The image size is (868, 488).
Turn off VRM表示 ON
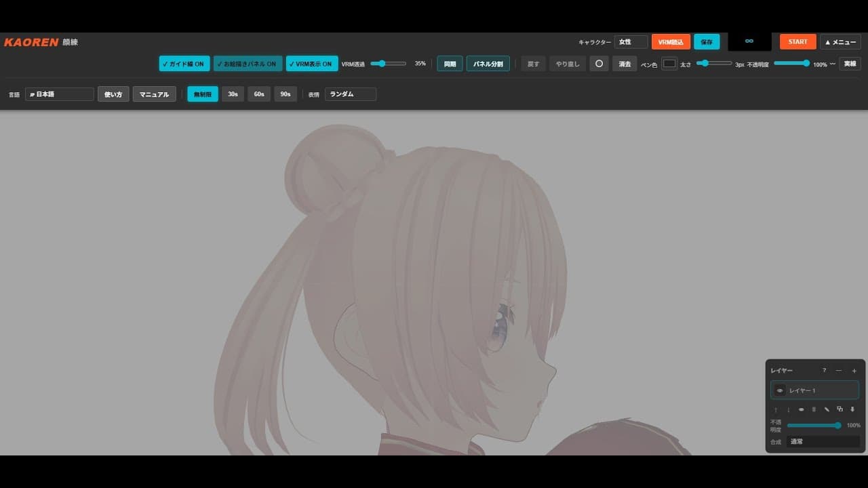coord(313,63)
